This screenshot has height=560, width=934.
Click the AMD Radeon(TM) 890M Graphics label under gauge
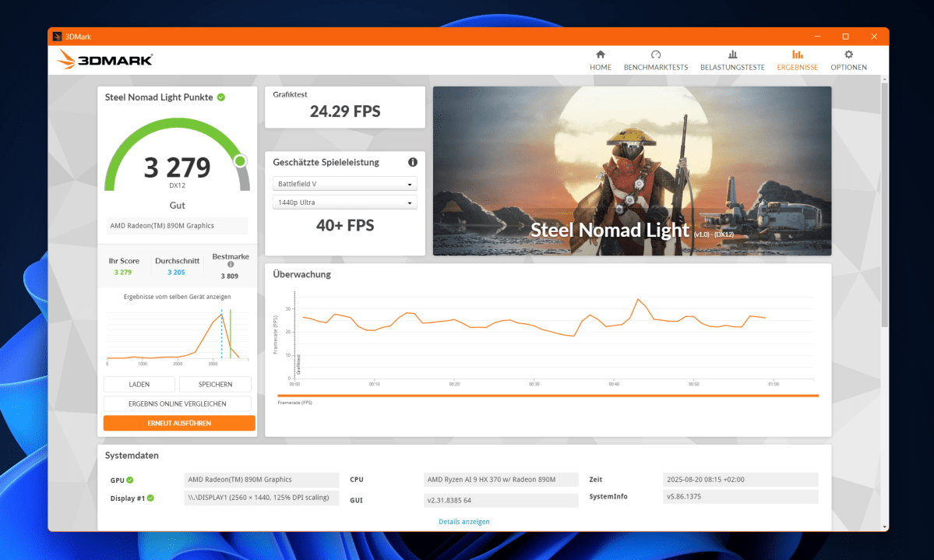pyautogui.click(x=177, y=226)
